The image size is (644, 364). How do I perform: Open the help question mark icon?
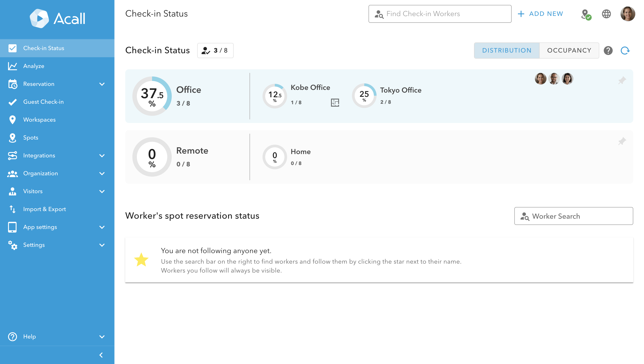[x=608, y=51]
